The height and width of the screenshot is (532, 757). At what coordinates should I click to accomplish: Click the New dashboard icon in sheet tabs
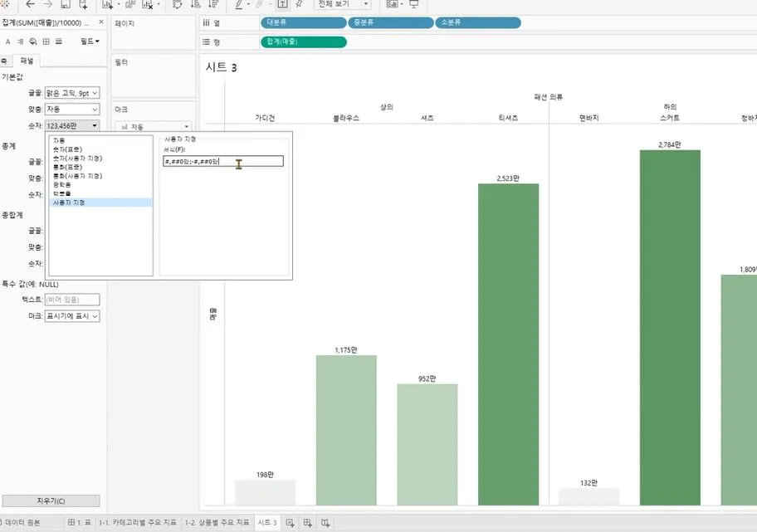point(307,522)
